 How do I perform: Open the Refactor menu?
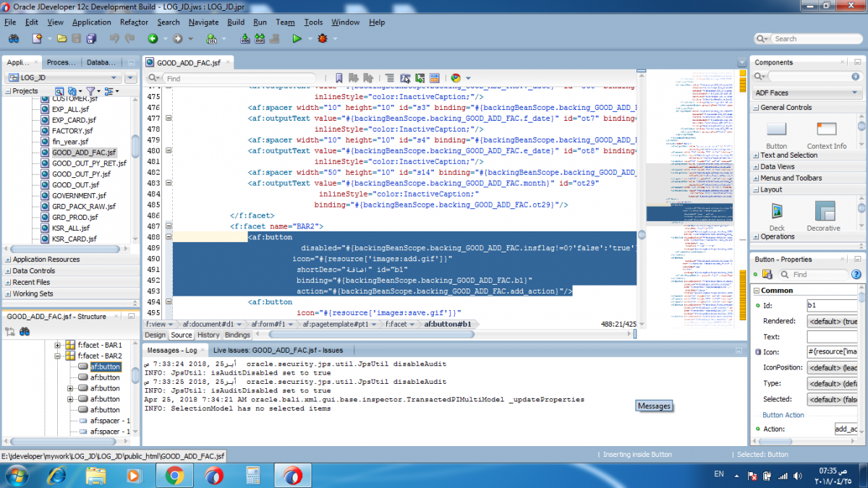(134, 22)
